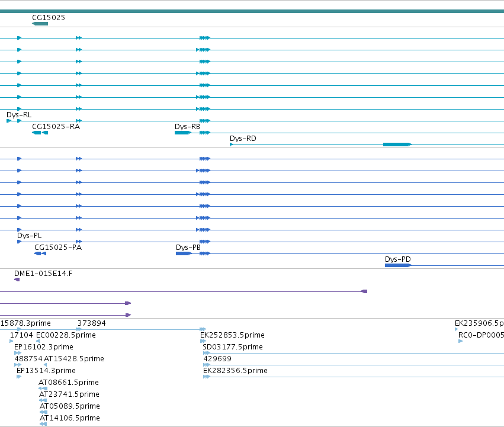
Task: Select the Dys-PD coding exon block
Action: pyautogui.click(x=398, y=265)
